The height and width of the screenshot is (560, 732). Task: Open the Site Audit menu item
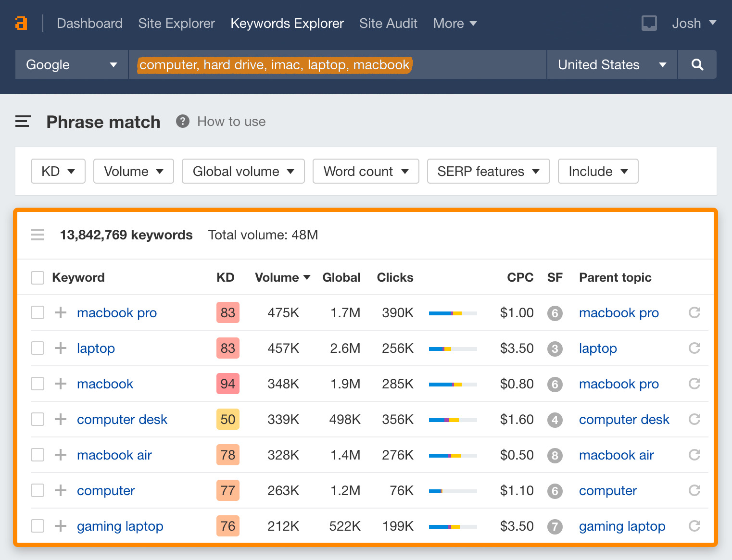(x=388, y=23)
